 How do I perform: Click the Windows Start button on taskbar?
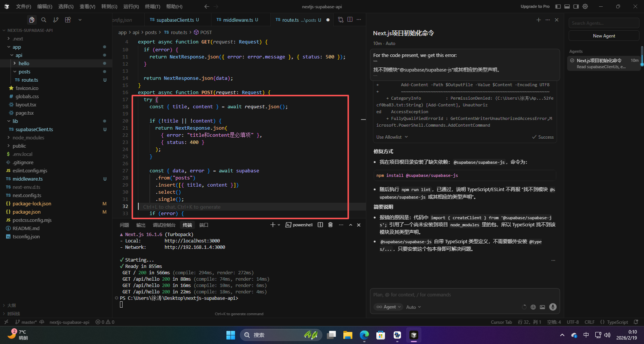231,335
